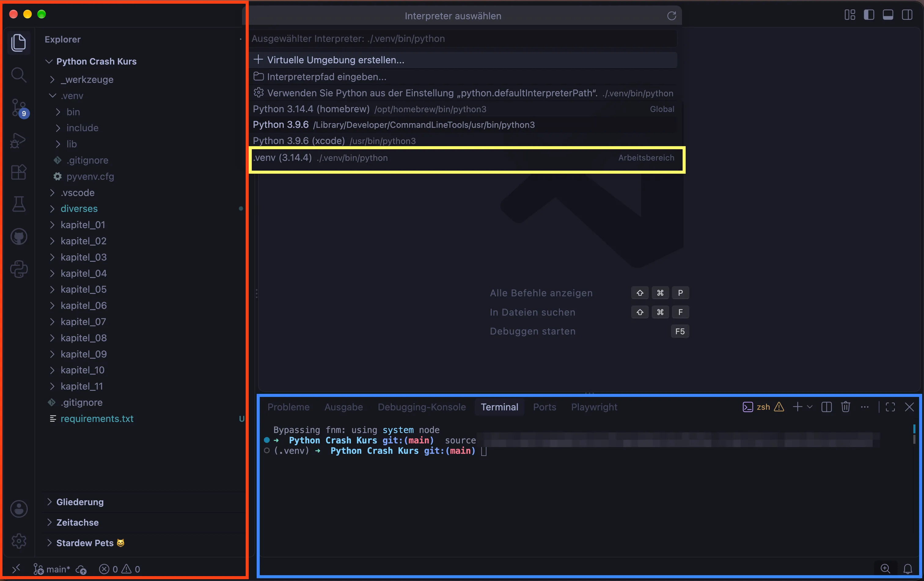Choose Interpreterpfad eingeben option

point(463,77)
